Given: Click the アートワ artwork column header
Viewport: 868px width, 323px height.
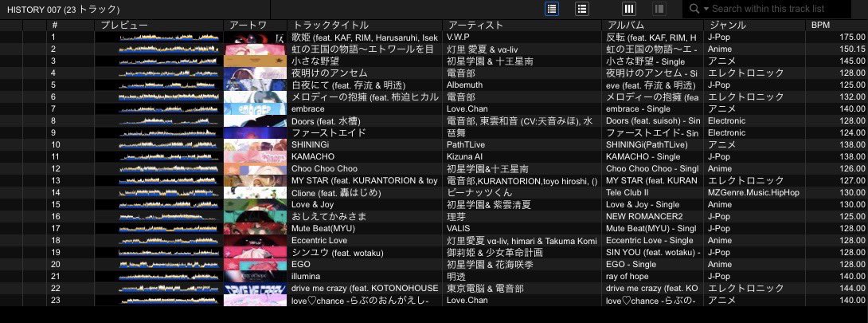Looking at the screenshot, I should (x=248, y=25).
